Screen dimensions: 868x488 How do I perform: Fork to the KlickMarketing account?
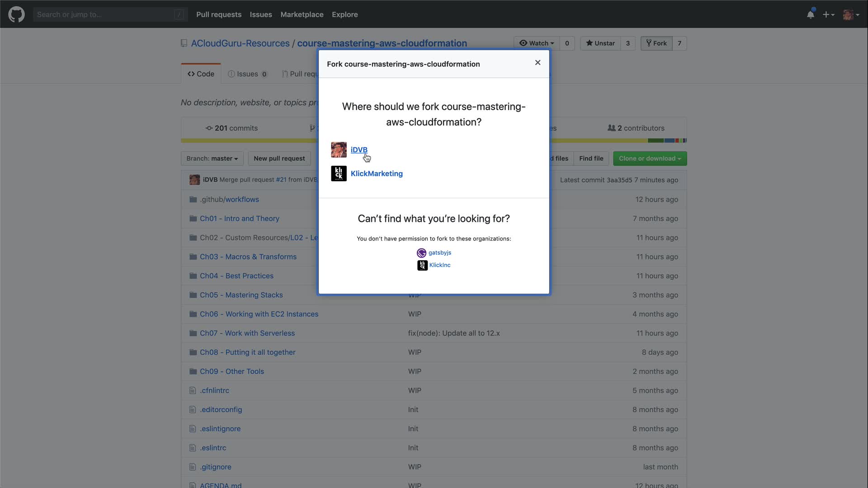click(376, 174)
